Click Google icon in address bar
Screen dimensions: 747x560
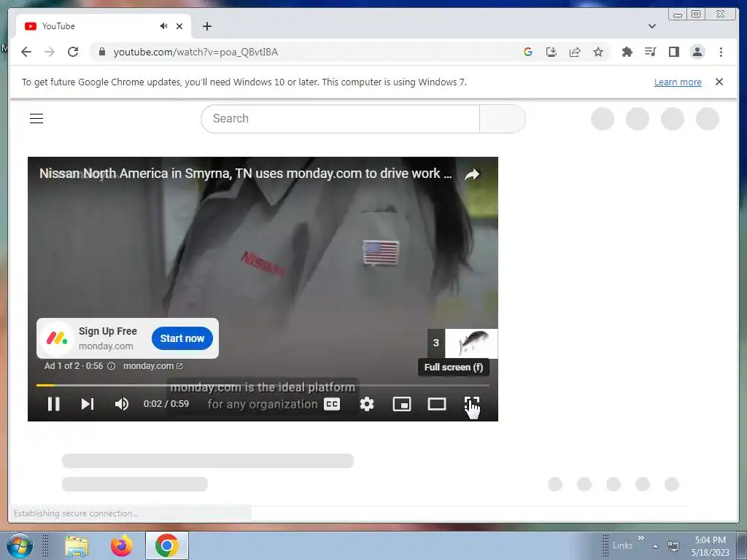click(528, 52)
